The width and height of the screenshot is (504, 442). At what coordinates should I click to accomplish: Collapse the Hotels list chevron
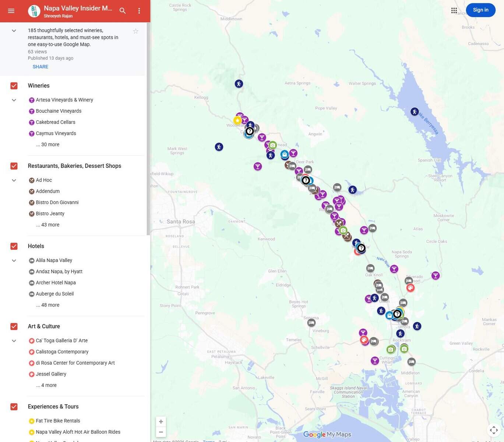(x=14, y=261)
